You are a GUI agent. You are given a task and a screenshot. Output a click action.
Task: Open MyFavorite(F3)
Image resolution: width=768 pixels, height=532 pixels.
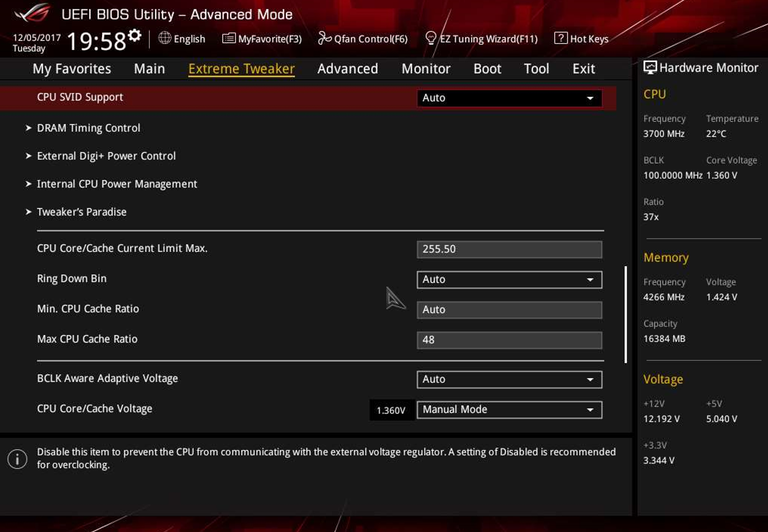click(x=262, y=39)
